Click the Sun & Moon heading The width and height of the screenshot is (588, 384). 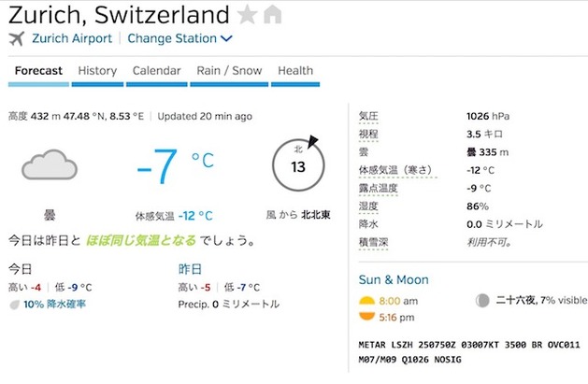tap(394, 280)
